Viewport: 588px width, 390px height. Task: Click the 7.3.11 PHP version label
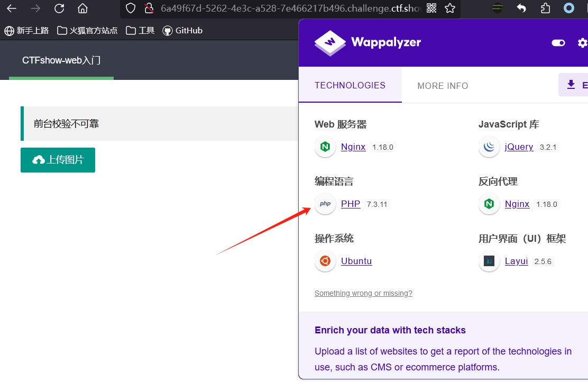click(x=377, y=204)
